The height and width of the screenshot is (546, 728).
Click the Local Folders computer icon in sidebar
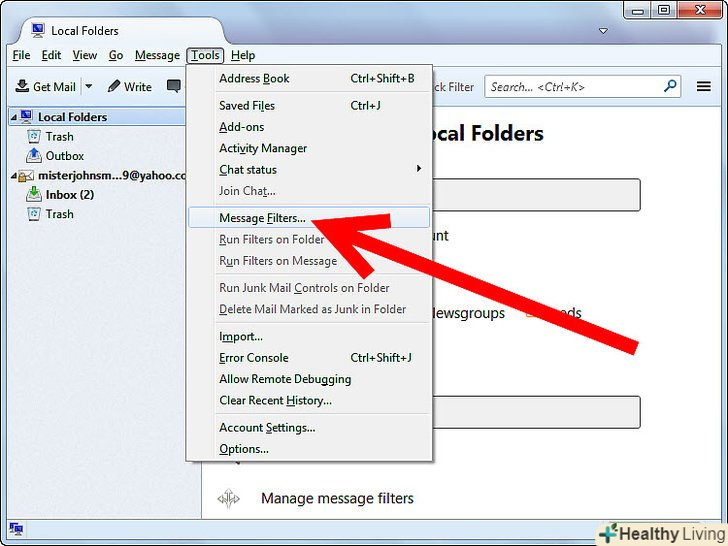coord(26,117)
